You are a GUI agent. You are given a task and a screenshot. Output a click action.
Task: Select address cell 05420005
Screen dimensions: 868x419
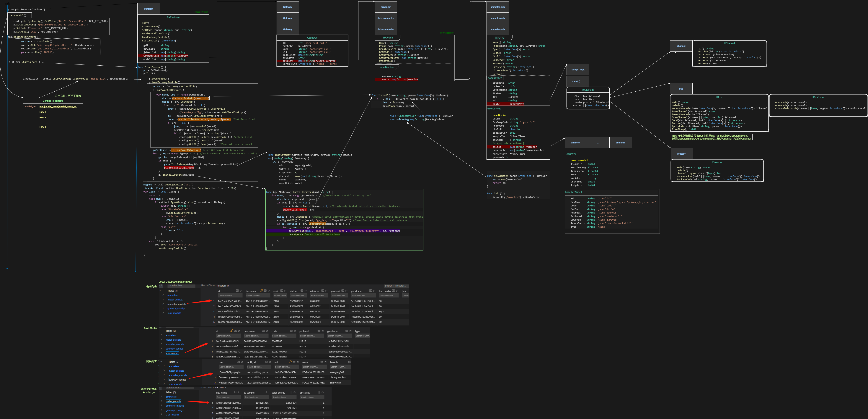point(315,317)
